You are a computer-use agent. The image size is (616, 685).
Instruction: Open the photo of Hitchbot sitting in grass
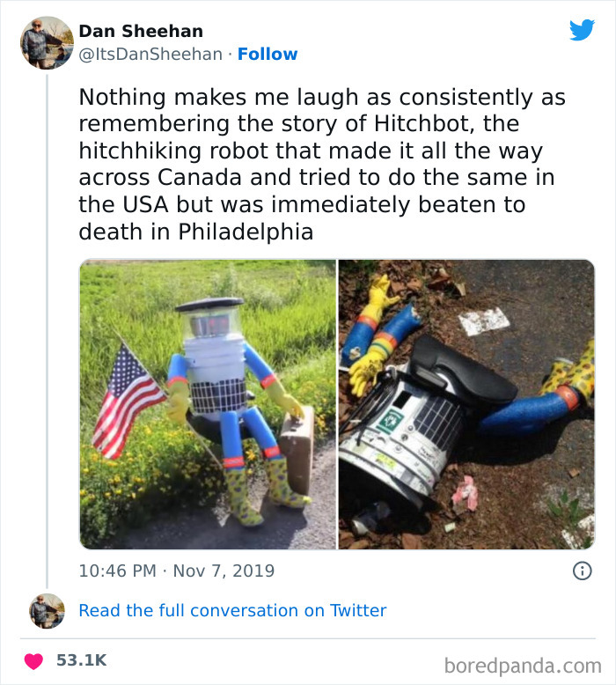208,404
